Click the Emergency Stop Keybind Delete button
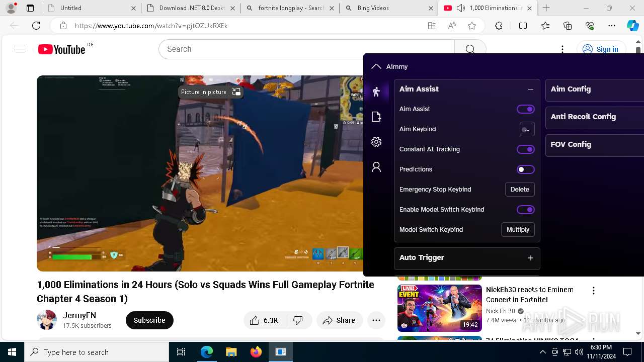644x362 pixels. [520, 190]
